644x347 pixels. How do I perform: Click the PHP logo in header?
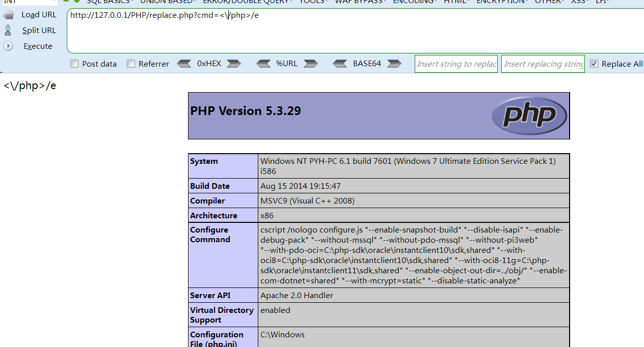[x=529, y=115]
